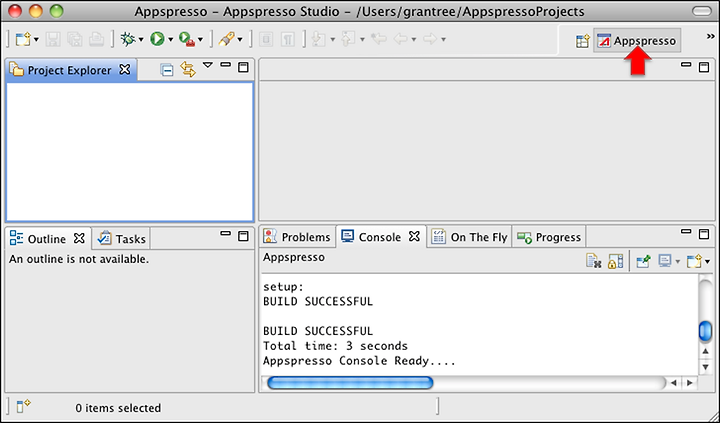Click the Debug bug icon
The height and width of the screenshot is (423, 720).
point(128,39)
